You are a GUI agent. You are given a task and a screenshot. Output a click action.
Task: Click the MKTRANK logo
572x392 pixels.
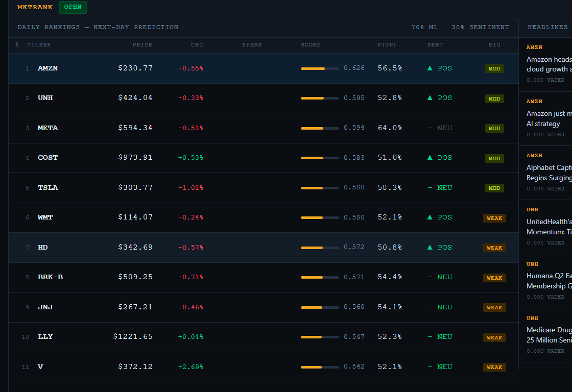coord(35,7)
